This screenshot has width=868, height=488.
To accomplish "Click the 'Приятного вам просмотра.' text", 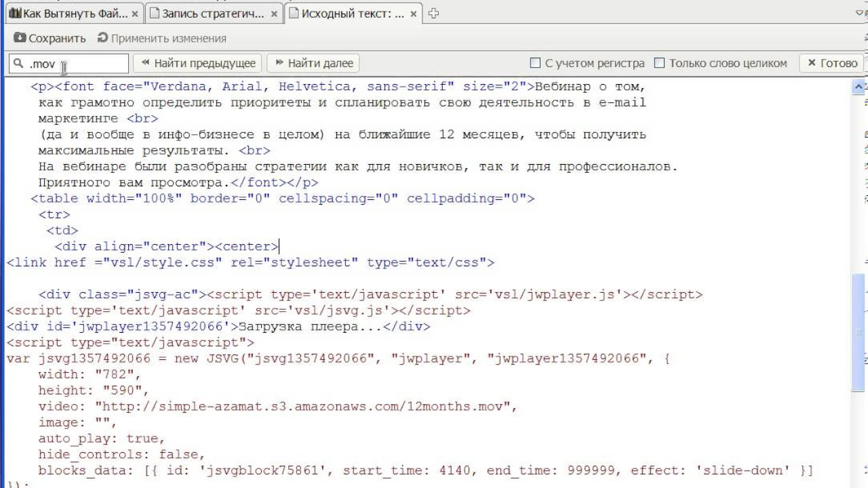I will (134, 182).
